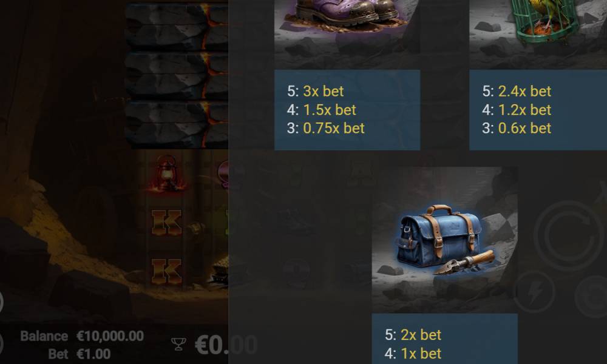
Task: Click the Balance €10,000.00 display
Action: [x=82, y=335]
